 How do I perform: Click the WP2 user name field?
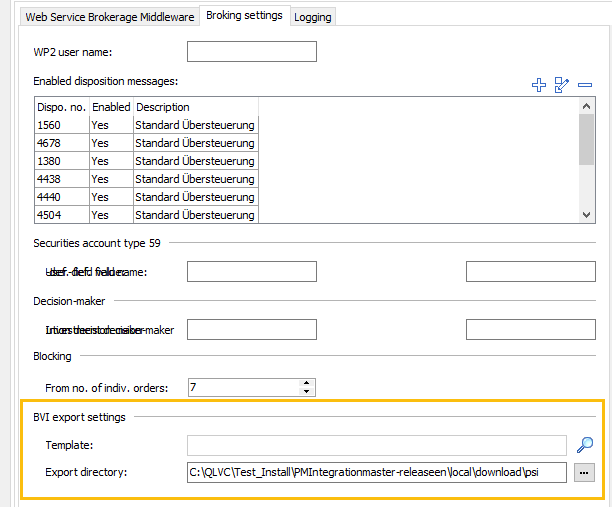(251, 52)
